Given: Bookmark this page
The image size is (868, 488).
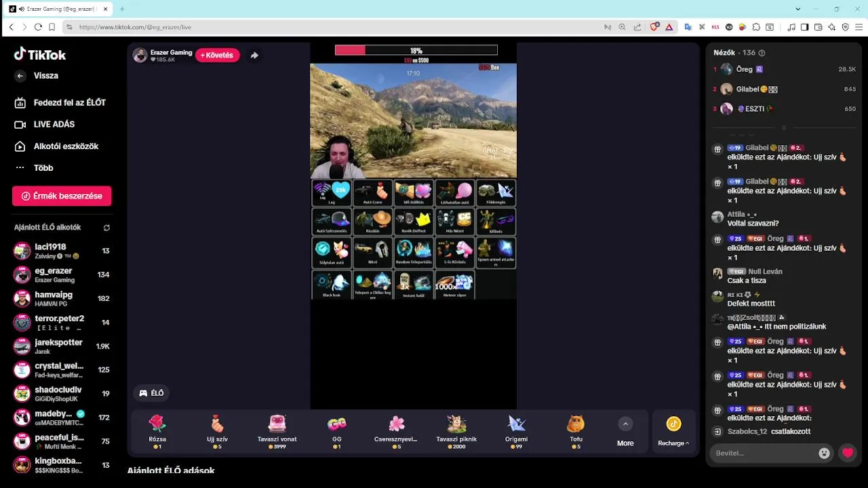Looking at the screenshot, I should [x=52, y=27].
